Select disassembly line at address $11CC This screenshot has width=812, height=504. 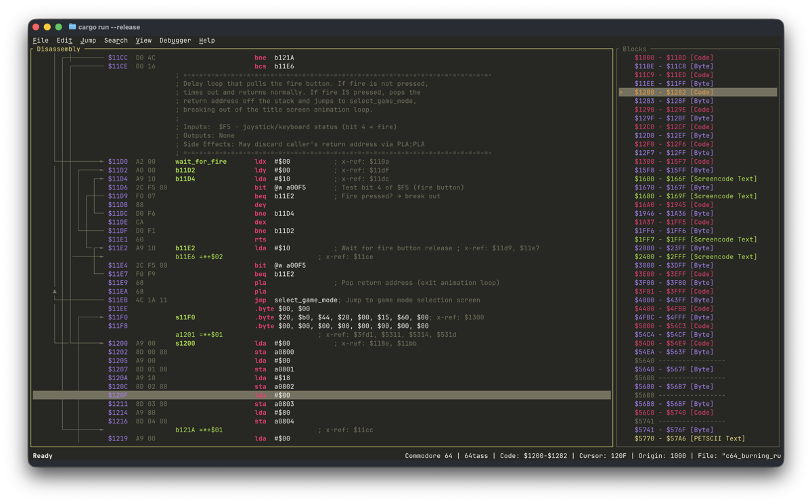pos(321,58)
